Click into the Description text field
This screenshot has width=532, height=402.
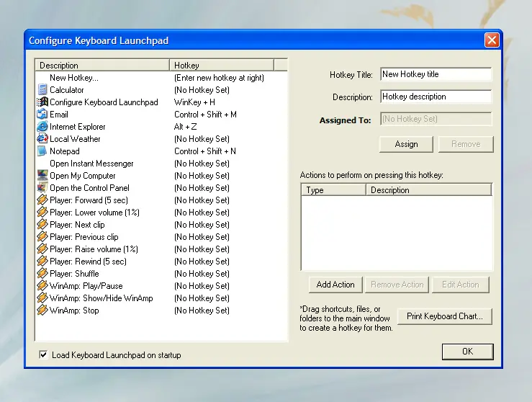pos(435,97)
